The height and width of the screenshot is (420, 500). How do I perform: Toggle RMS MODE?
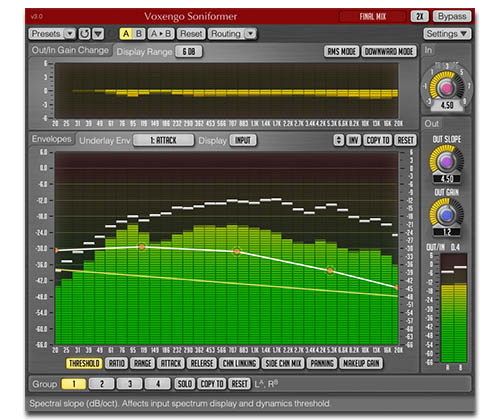(342, 52)
